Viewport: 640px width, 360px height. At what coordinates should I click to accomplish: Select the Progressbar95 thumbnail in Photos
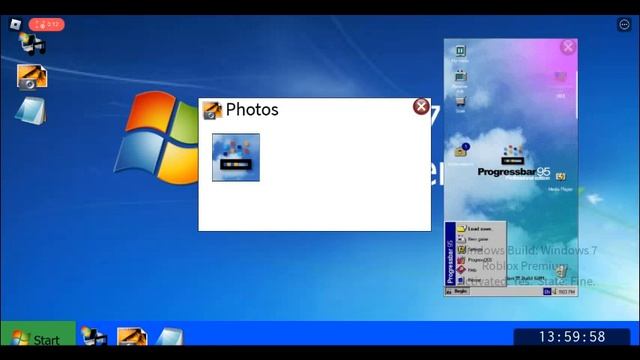click(x=236, y=157)
